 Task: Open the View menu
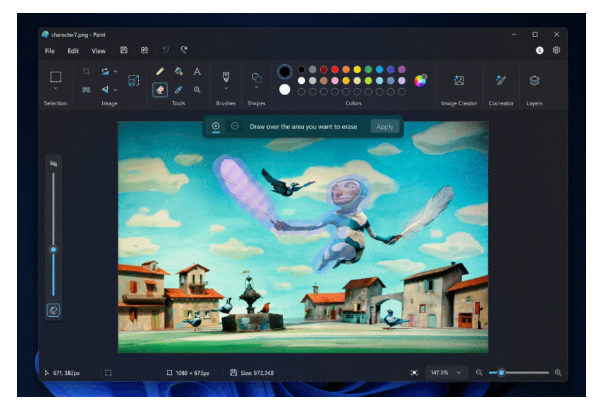[98, 50]
